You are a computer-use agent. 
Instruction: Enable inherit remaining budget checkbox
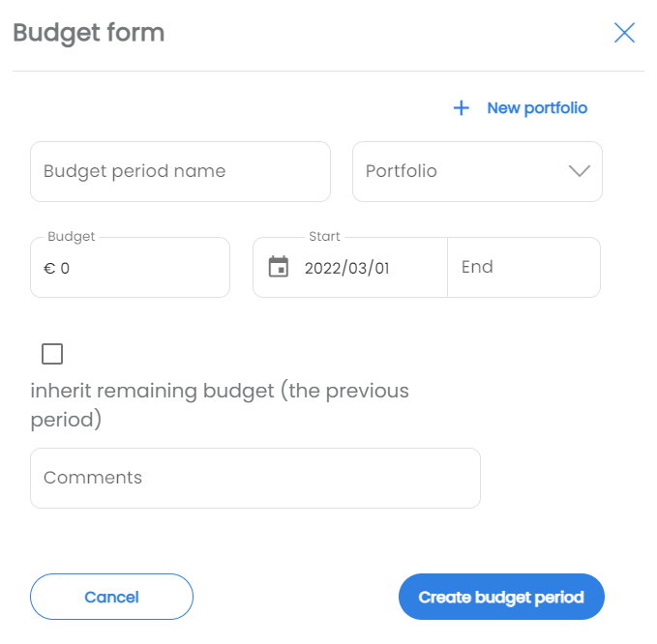point(52,354)
